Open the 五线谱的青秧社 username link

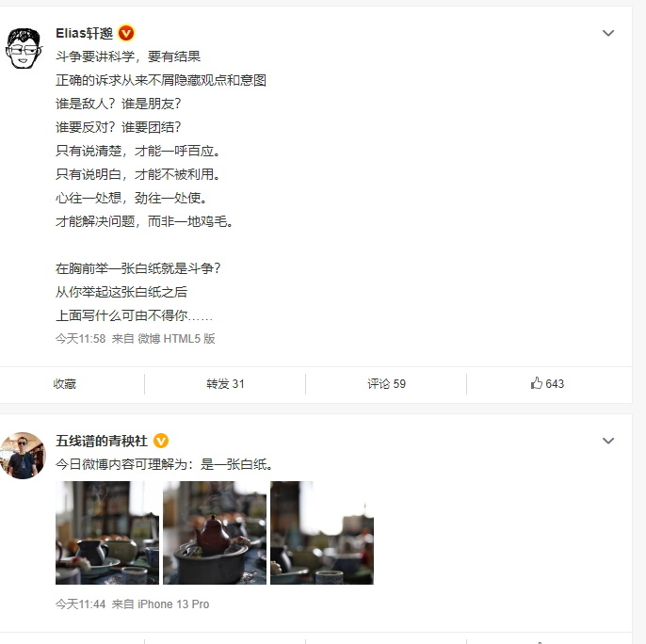point(102,441)
